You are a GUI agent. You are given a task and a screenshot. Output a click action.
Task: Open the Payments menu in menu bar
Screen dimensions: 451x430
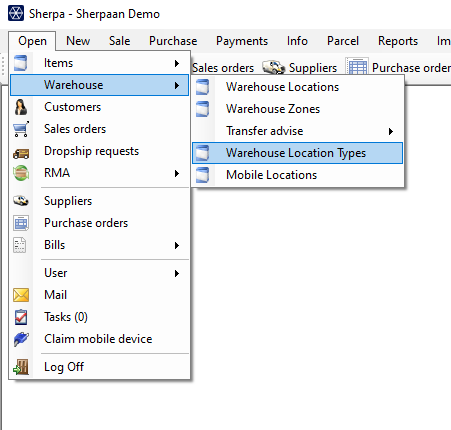pyautogui.click(x=242, y=41)
